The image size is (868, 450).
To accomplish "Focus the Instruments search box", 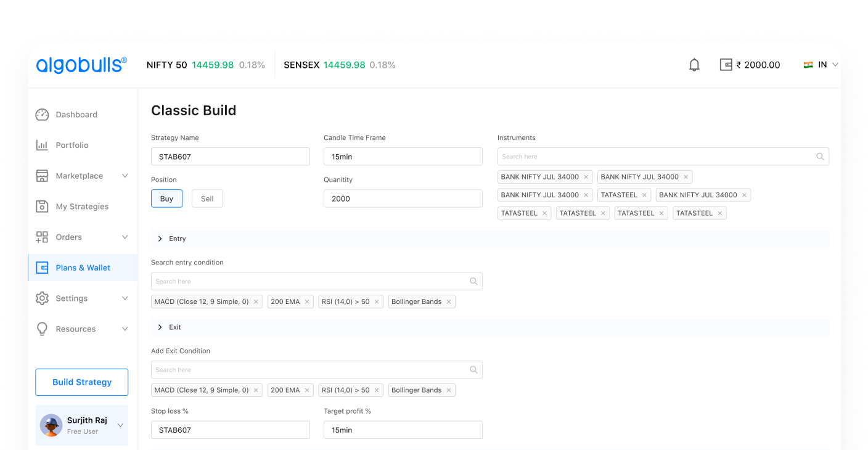I will pos(663,157).
